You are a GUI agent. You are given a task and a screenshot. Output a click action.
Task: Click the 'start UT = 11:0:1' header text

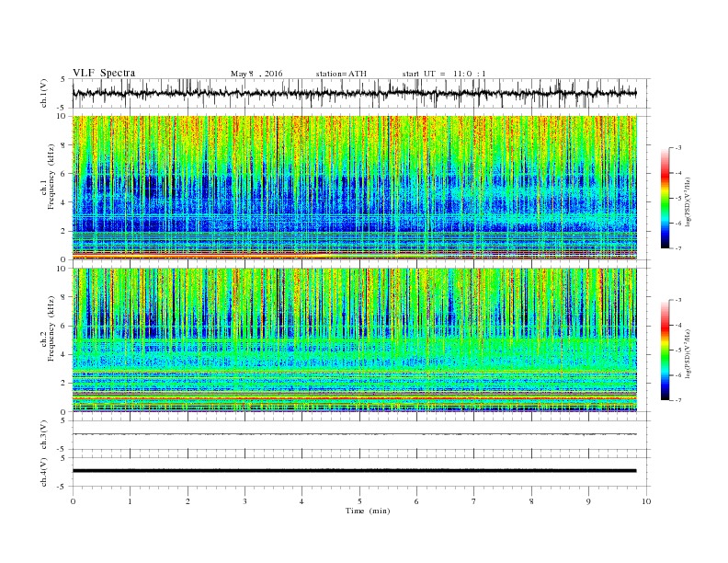(444, 74)
